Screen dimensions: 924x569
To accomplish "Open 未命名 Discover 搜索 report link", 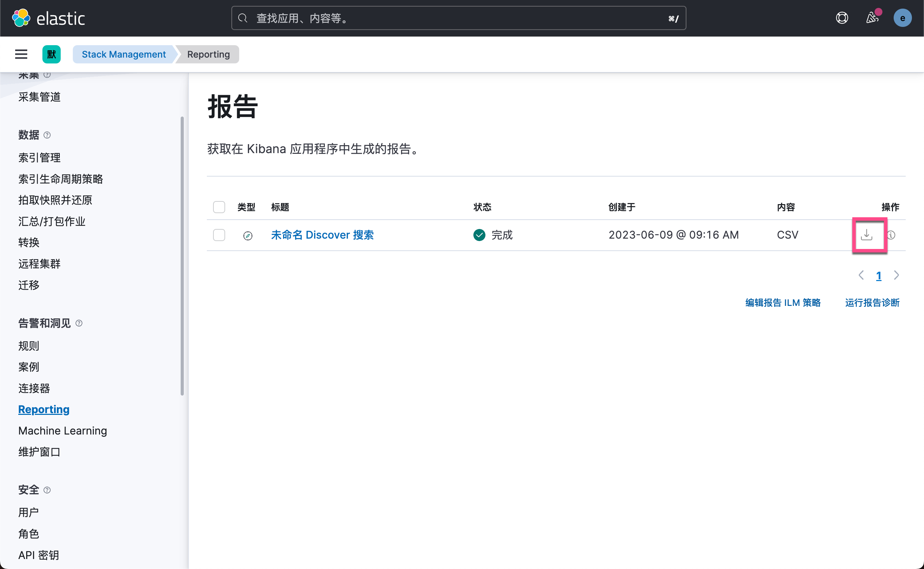I will (322, 235).
